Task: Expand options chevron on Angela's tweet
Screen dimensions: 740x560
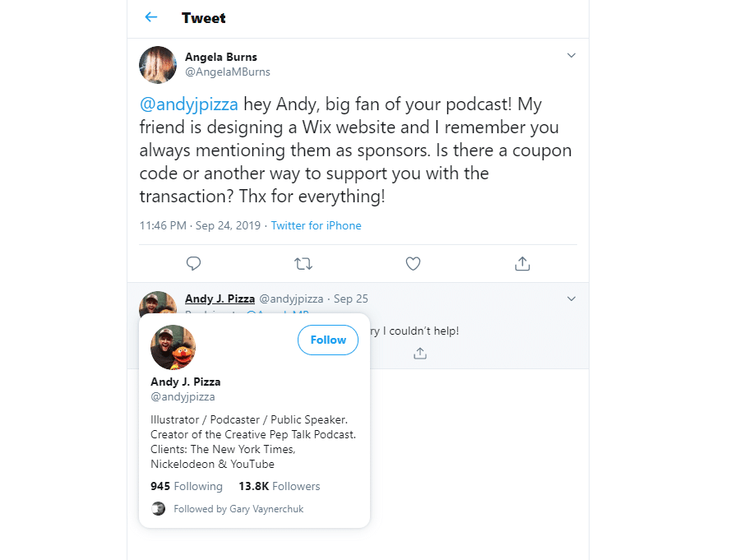Action: click(571, 56)
